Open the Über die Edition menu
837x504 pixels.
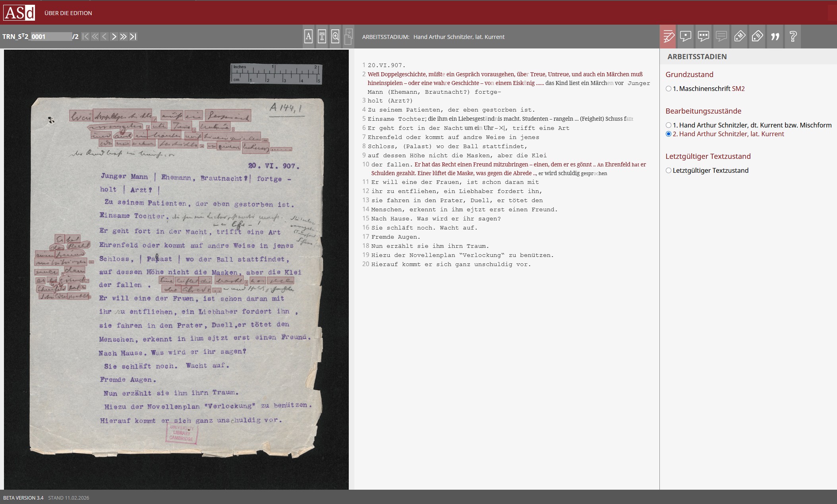68,13
